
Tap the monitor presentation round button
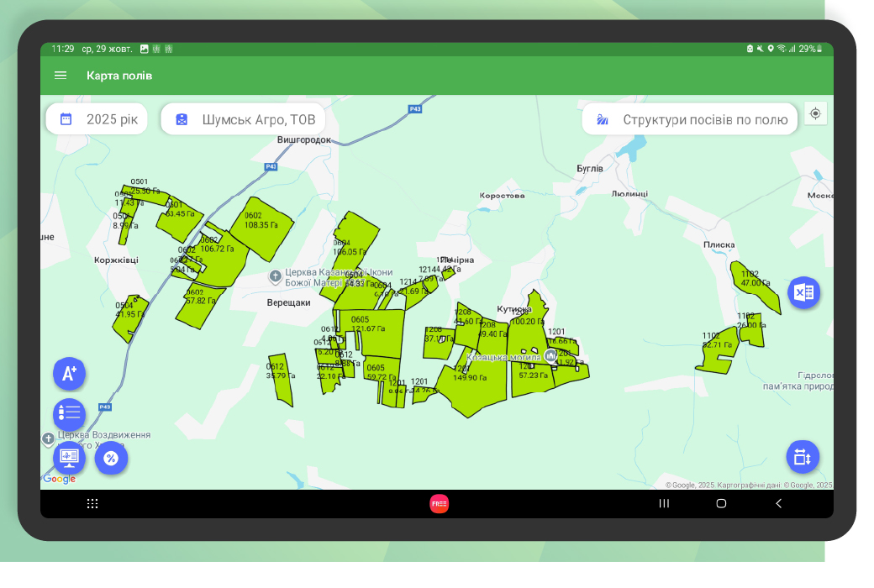pyautogui.click(x=69, y=458)
